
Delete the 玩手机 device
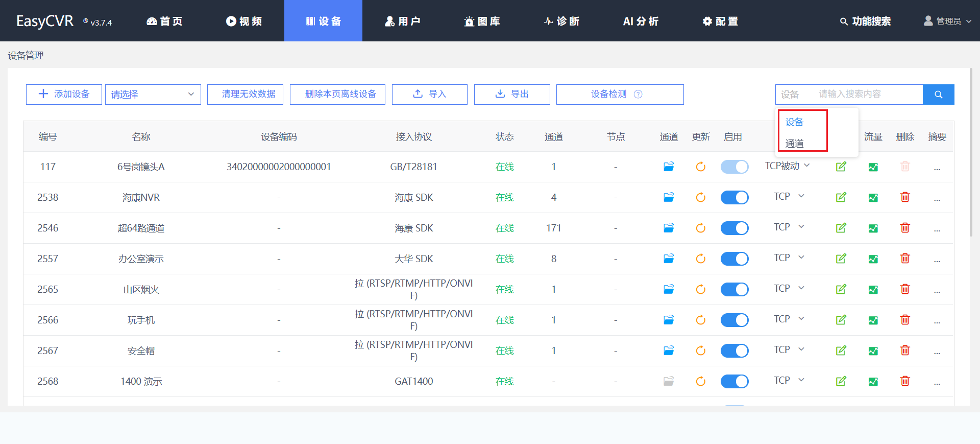(905, 320)
